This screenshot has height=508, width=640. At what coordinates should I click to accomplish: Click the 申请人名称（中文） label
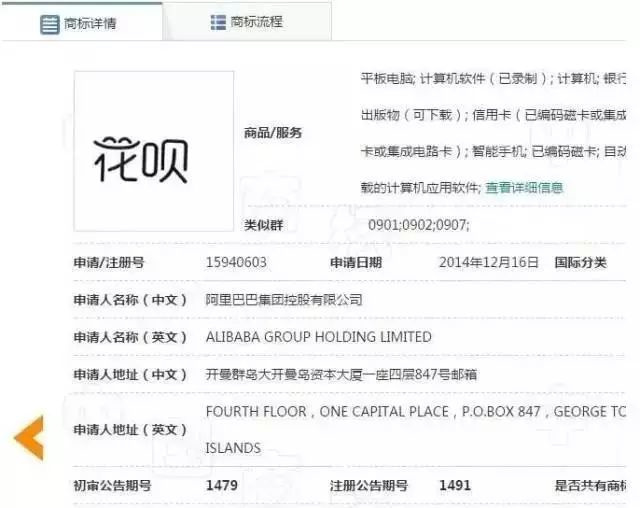[x=130, y=300]
